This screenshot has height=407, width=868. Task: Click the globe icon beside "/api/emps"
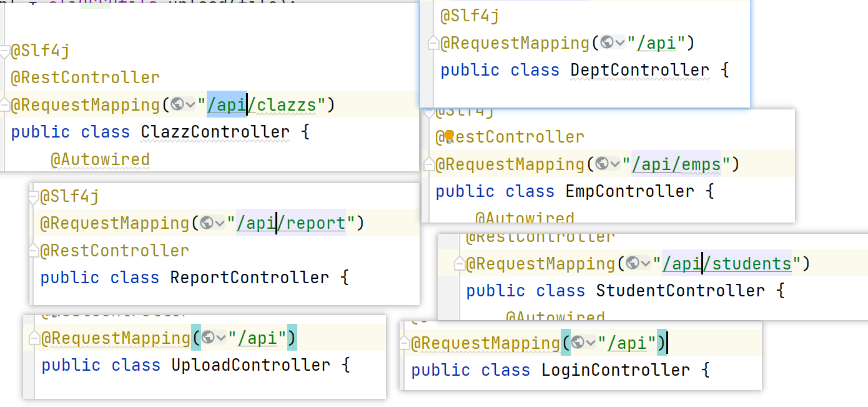click(x=602, y=164)
